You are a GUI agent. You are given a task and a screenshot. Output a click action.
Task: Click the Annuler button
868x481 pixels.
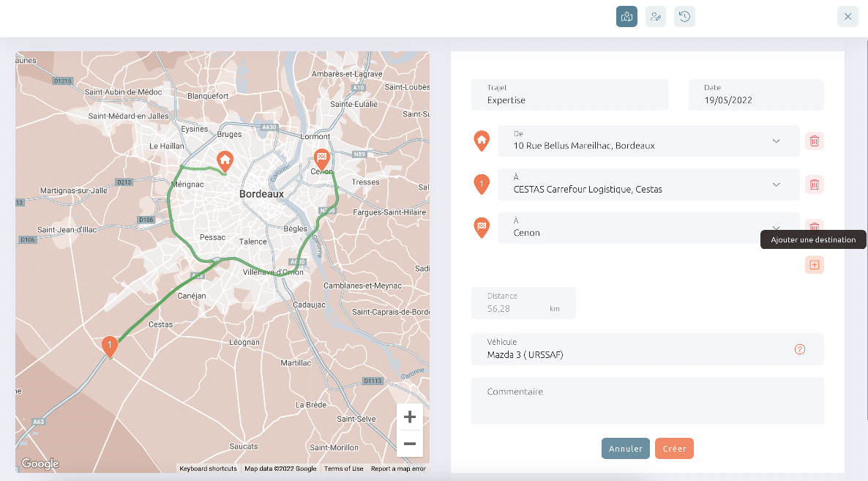pyautogui.click(x=626, y=448)
